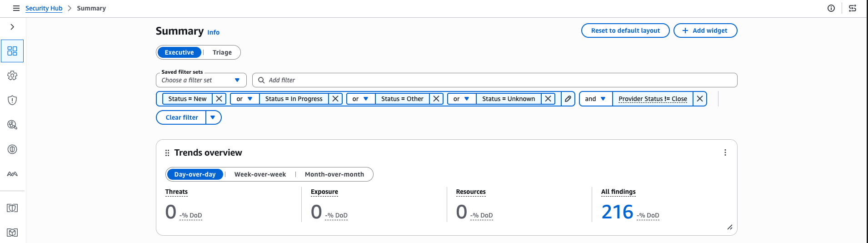
Task: Open the mountain-shaped trends sidebar icon
Action: pyautogui.click(x=12, y=174)
